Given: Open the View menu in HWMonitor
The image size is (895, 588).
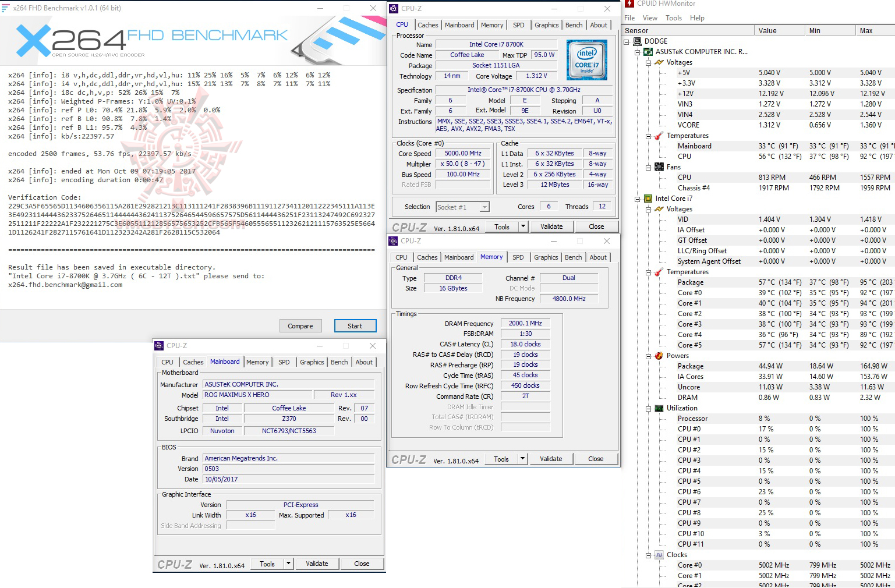Looking at the screenshot, I should click(650, 18).
